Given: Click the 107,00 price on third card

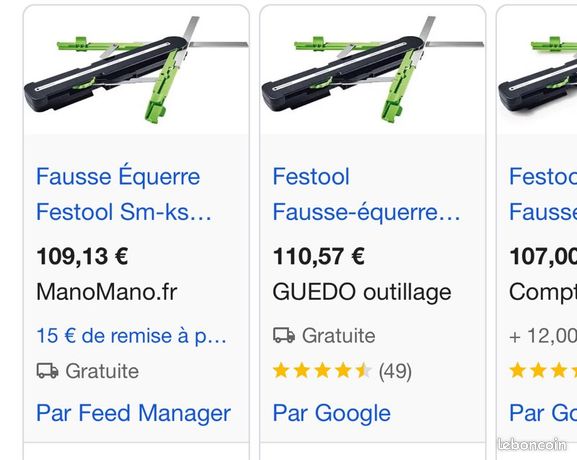Looking at the screenshot, I should pos(543,256).
